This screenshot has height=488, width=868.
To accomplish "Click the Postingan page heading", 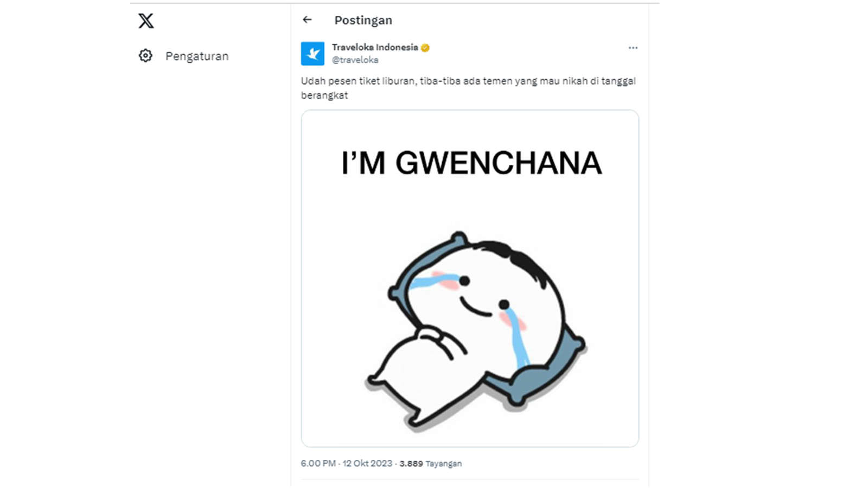I will pos(363,21).
